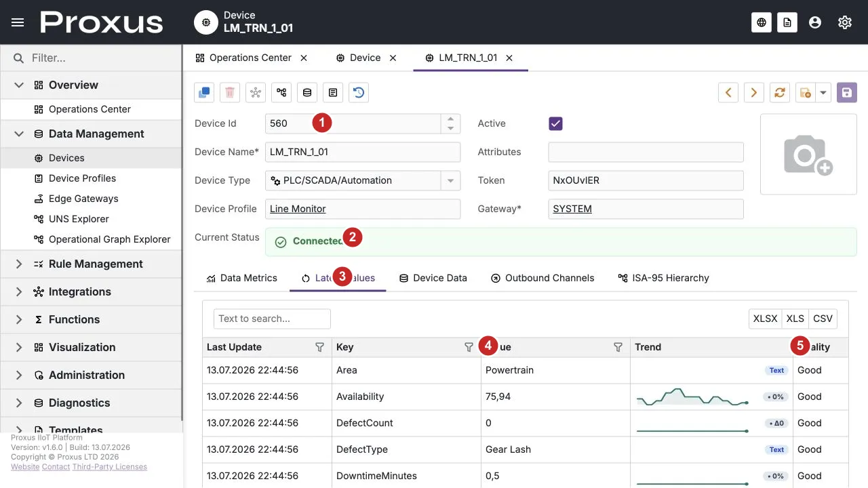This screenshot has width=868, height=488.
Task: Go to next record arrow
Action: pos(754,93)
